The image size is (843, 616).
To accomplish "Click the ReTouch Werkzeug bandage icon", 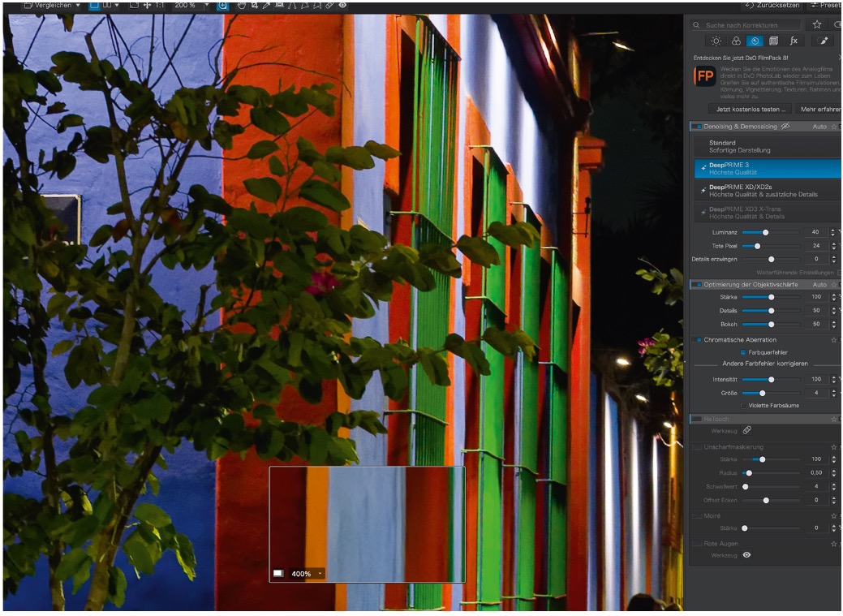I will pos(746,430).
